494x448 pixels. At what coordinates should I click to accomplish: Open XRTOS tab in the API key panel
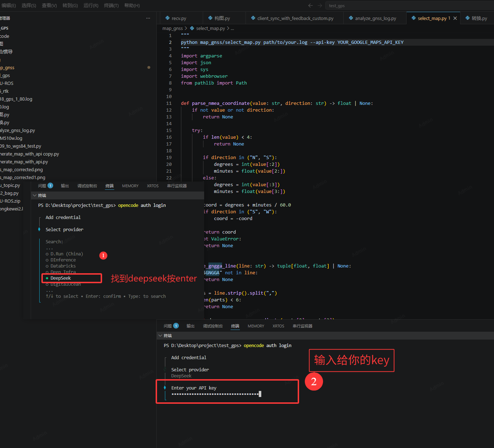coord(278,326)
